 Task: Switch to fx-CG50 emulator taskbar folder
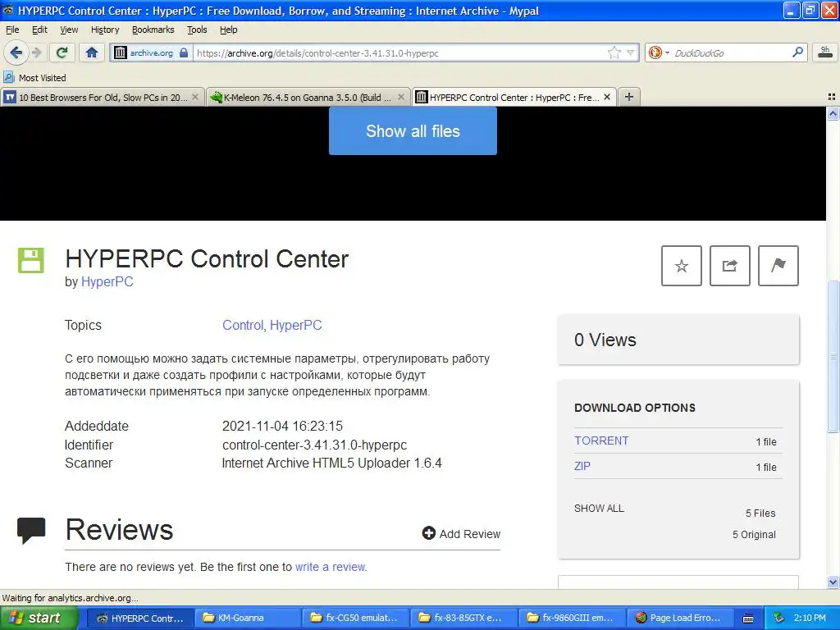click(x=355, y=619)
